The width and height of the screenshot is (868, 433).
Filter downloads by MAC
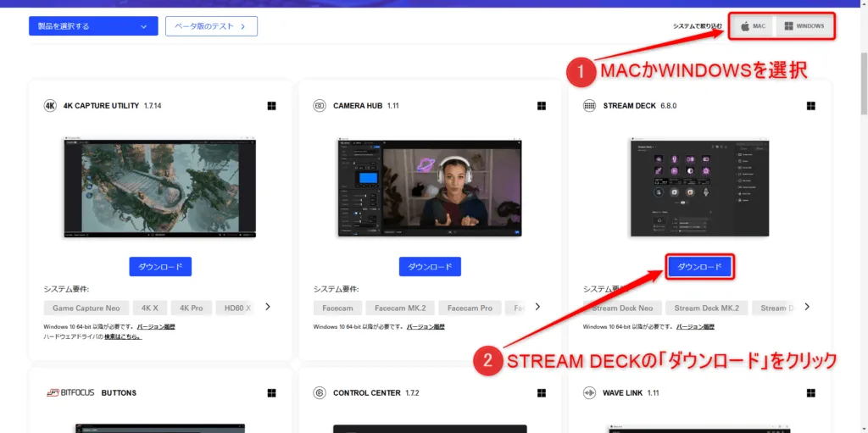pos(754,26)
